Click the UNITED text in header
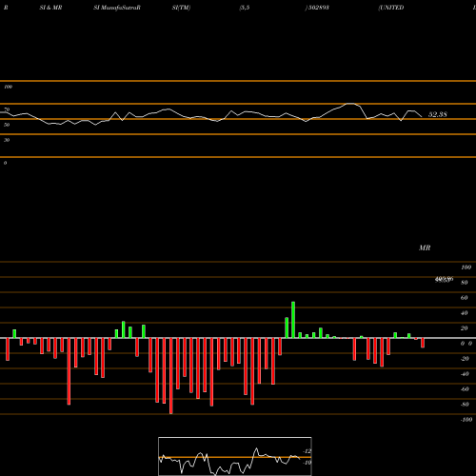The width and height of the screenshot is (476, 476). [391, 8]
